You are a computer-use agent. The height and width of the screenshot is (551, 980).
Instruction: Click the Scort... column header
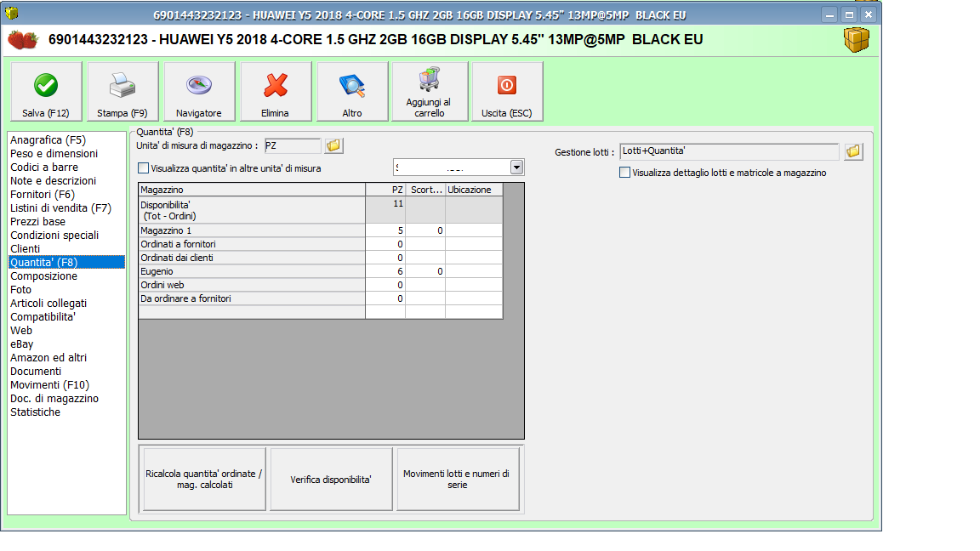425,190
